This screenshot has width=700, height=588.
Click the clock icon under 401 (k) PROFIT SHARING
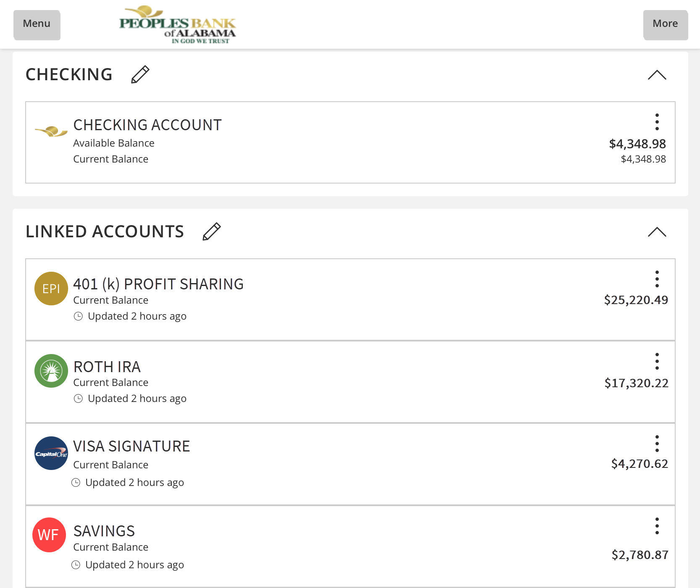click(x=78, y=316)
